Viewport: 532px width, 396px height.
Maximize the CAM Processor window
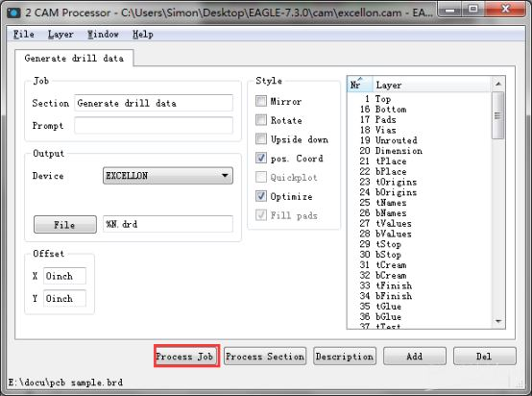(473, 10)
